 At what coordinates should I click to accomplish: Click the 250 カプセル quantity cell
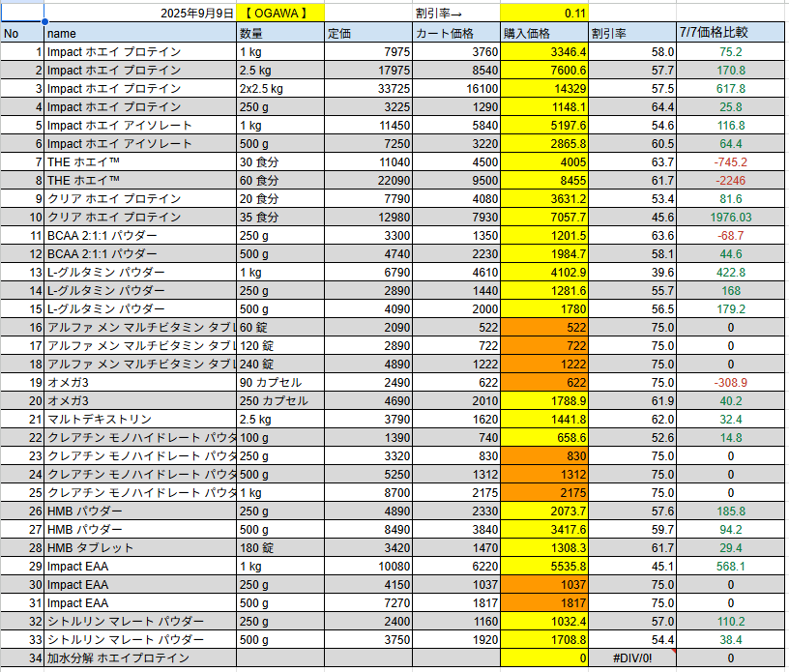[x=279, y=401]
